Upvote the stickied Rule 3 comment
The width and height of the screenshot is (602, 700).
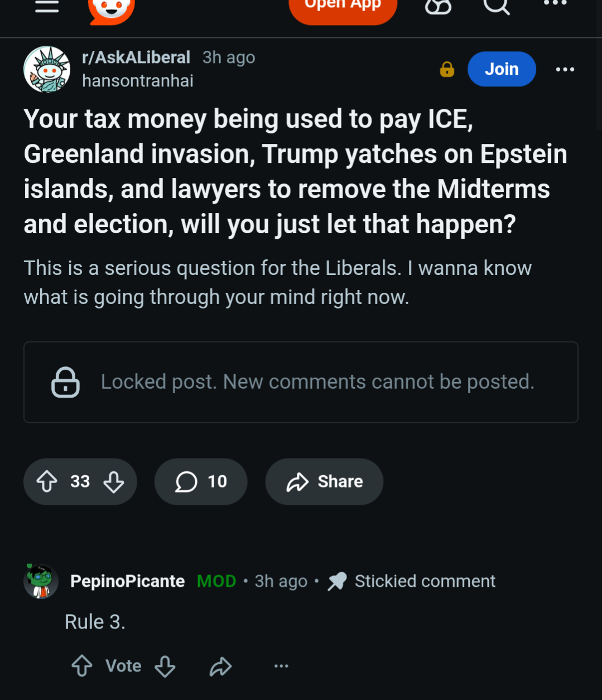82,665
